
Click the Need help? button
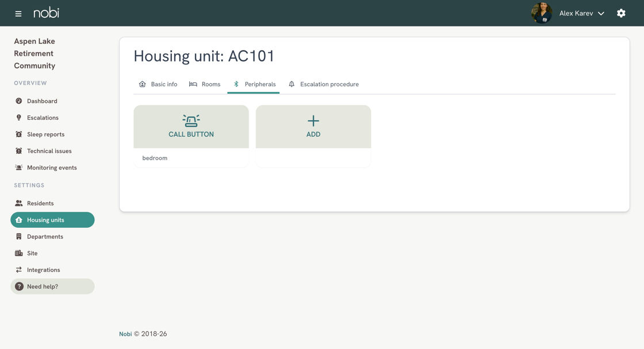[52, 286]
